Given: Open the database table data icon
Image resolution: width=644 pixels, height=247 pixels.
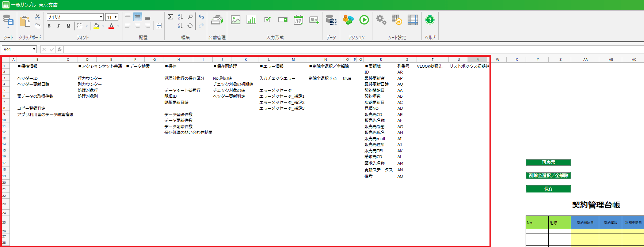Looking at the screenshot, I should (331, 20).
